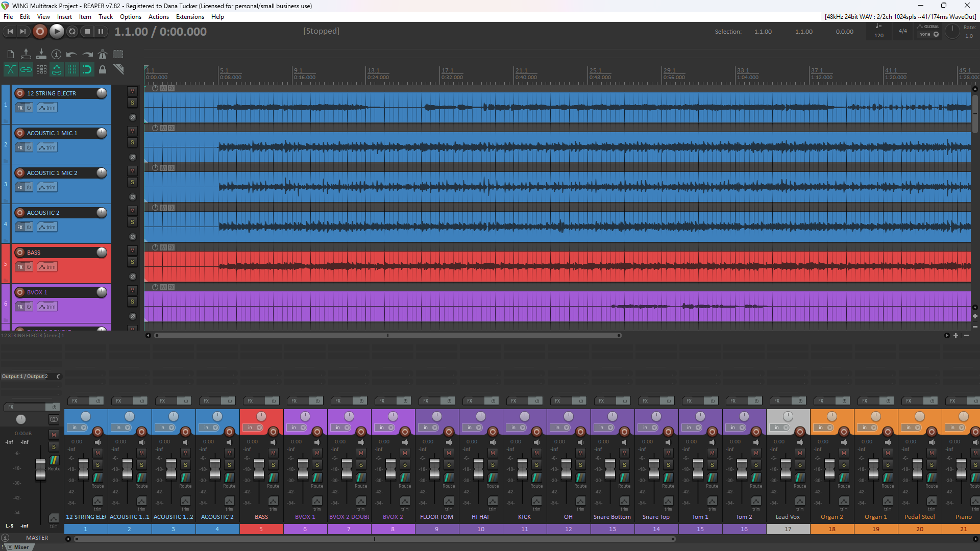Toggle the Repeat loop button
The image size is (980, 551).
(72, 32)
